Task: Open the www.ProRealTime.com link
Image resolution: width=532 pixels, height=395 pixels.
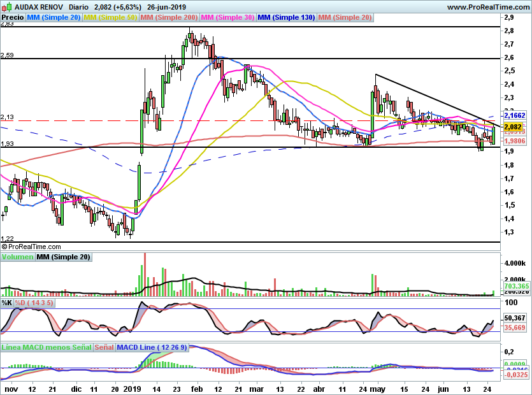Action: click(x=489, y=7)
